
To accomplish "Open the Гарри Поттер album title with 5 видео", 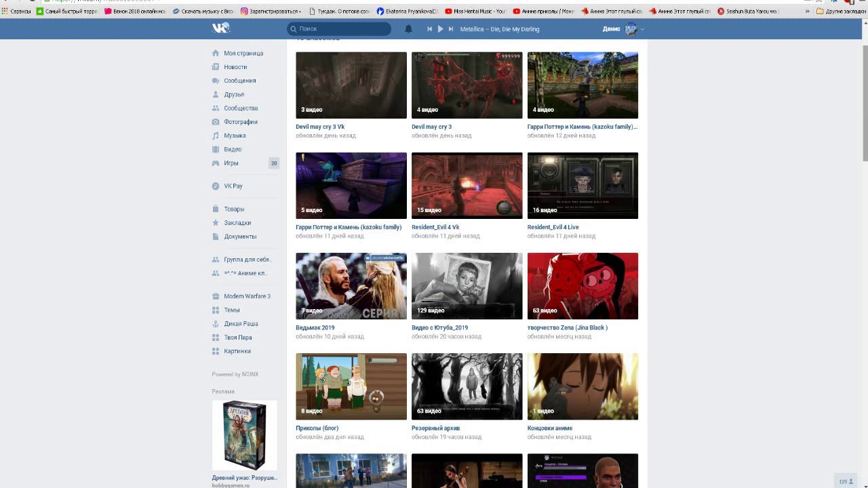I will (x=349, y=227).
